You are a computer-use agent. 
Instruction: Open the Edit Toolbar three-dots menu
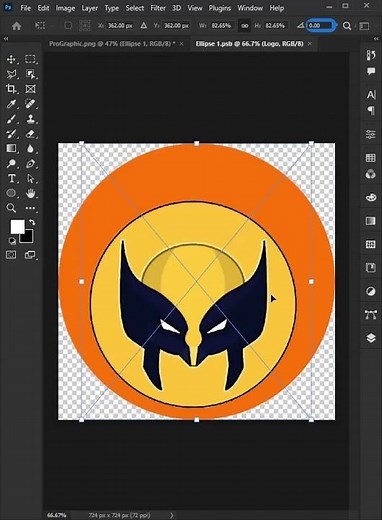[x=30, y=208]
